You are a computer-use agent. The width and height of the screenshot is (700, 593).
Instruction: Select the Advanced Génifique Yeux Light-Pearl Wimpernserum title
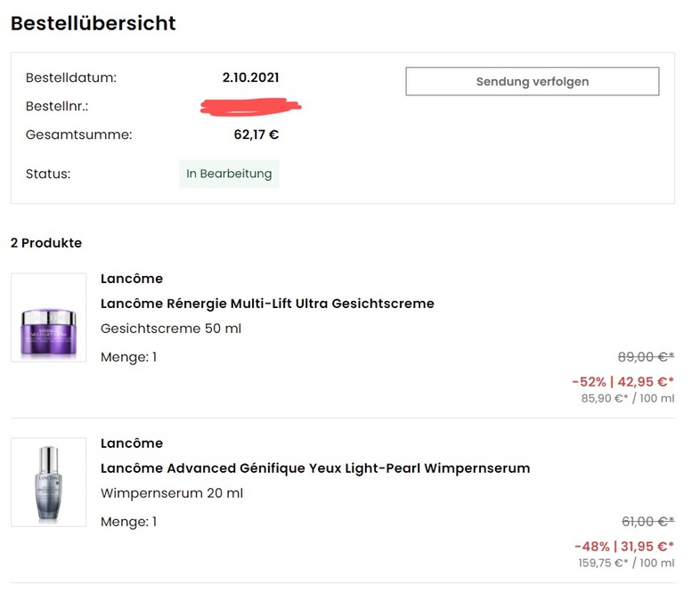[x=315, y=468]
